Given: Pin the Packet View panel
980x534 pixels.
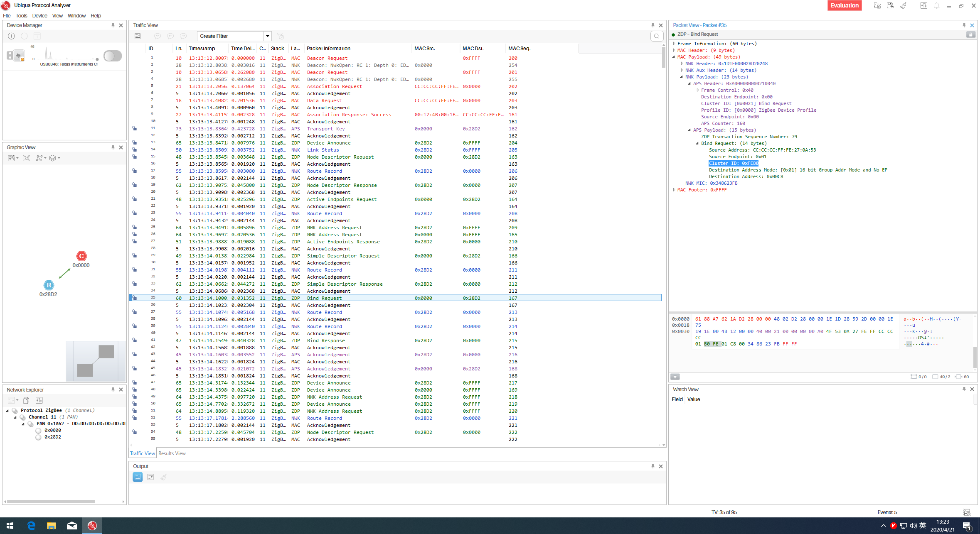Looking at the screenshot, I should coord(964,25).
